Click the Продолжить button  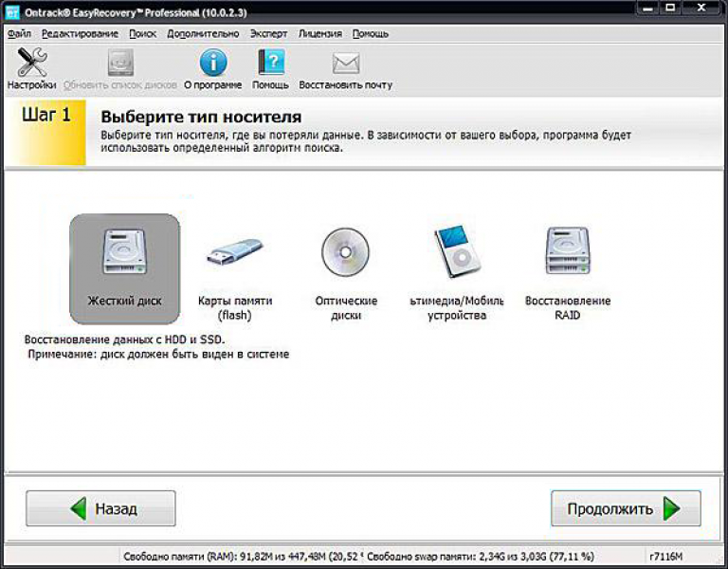click(626, 508)
